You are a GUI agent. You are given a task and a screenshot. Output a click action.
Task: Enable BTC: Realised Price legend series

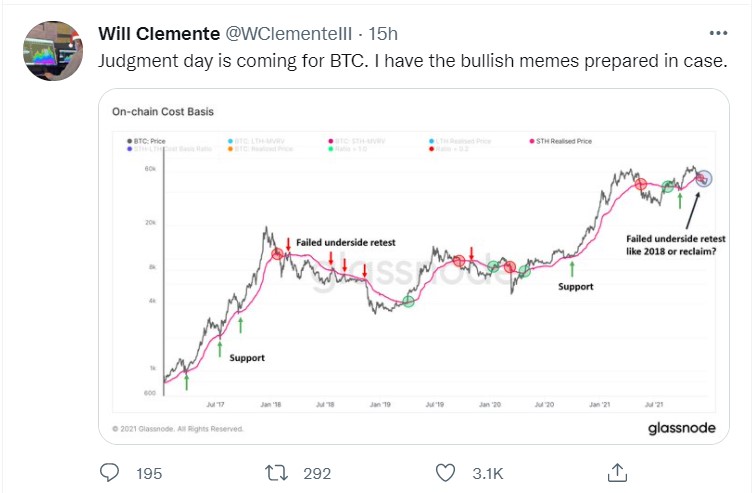tap(260, 149)
